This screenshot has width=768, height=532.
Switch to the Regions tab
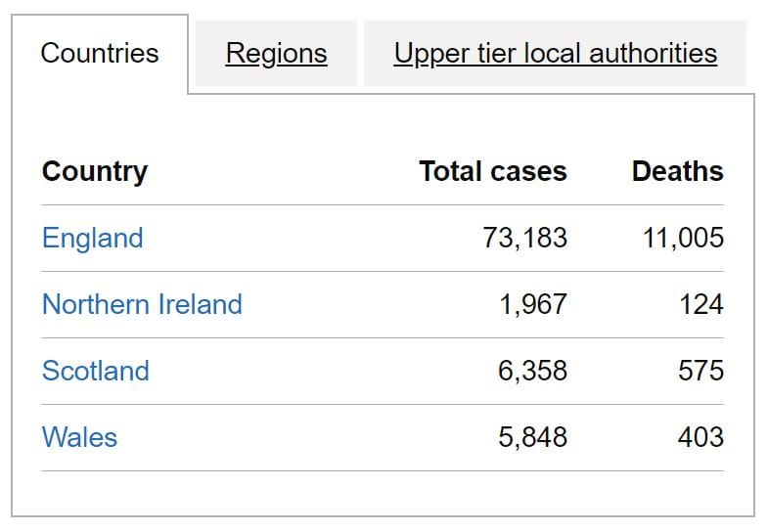coord(276,53)
